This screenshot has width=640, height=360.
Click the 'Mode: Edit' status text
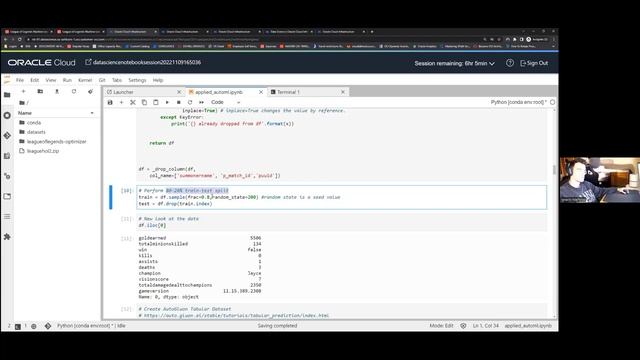(x=441, y=326)
